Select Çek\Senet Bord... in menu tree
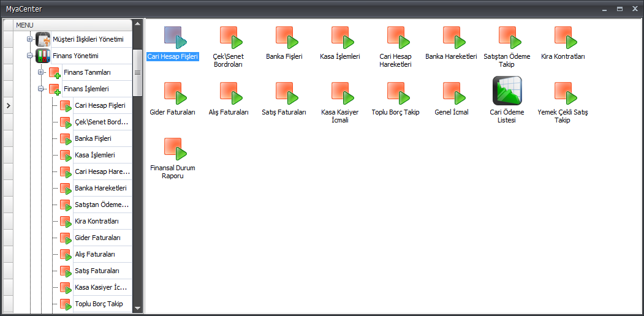 pyautogui.click(x=102, y=122)
